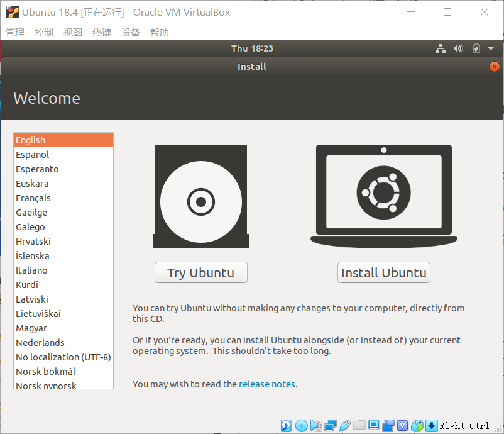The image size is (504, 434).
Task: Select Lietuviškai in the language list
Action: (x=63, y=314)
